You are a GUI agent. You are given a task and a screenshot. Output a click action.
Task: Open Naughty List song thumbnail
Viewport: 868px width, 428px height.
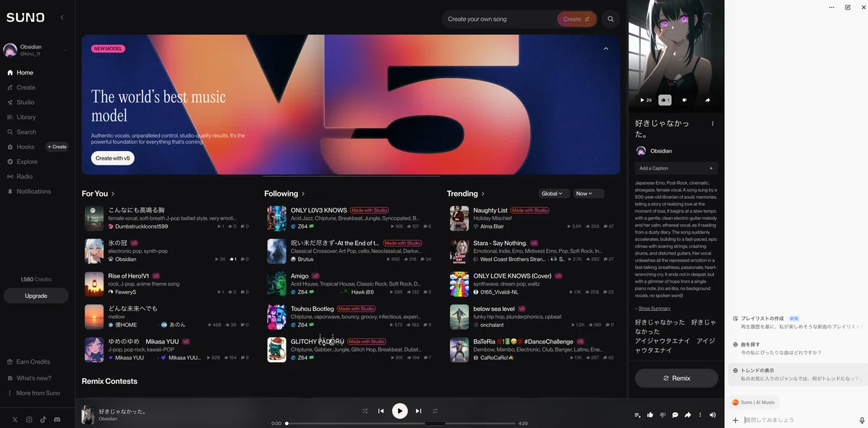coord(459,218)
